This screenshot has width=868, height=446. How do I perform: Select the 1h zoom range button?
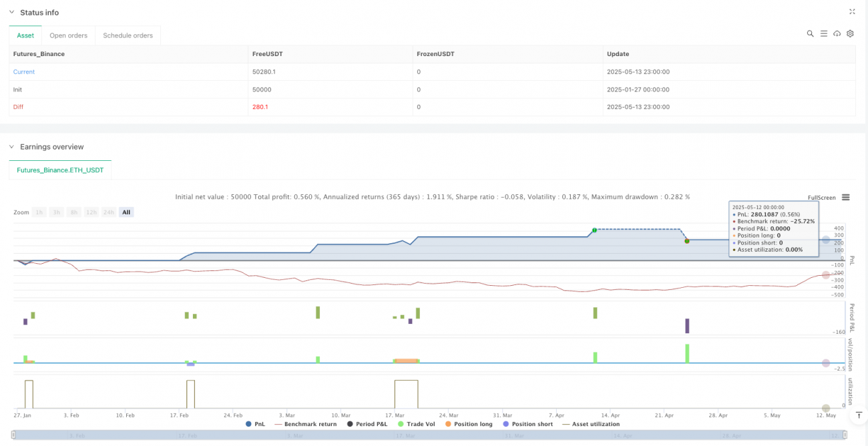tap(39, 212)
